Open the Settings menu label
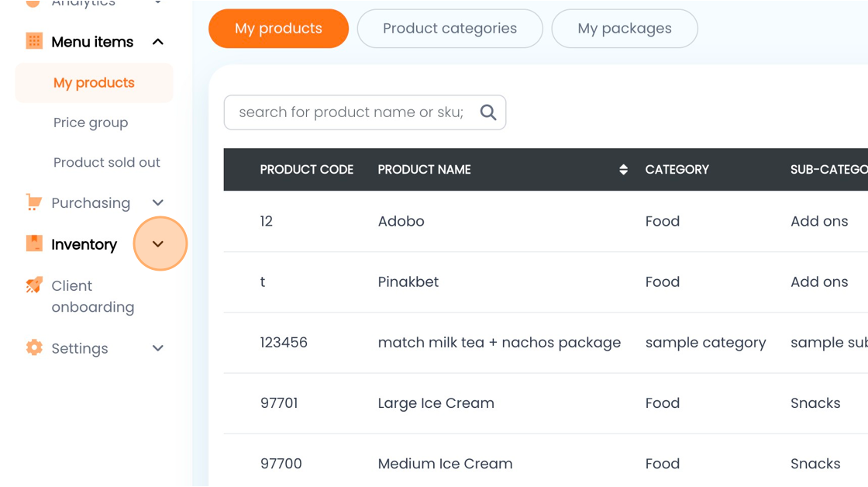The image size is (868, 487). pos(80,348)
